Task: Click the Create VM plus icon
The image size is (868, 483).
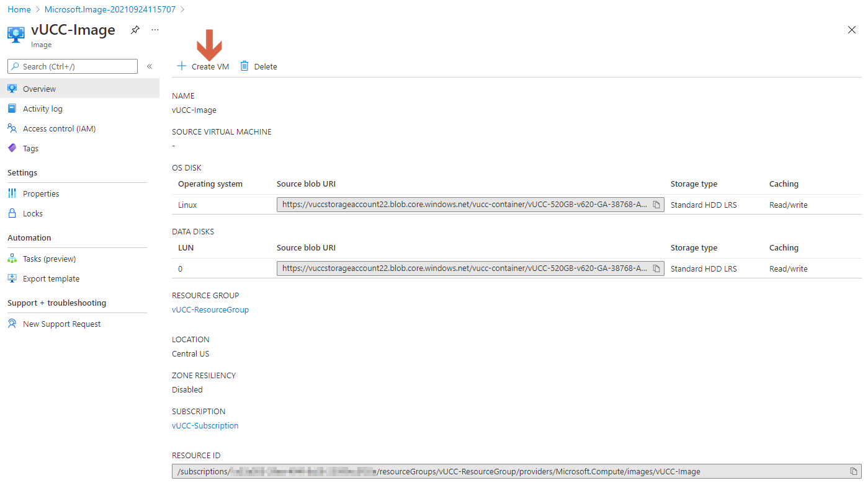Action: [x=181, y=66]
